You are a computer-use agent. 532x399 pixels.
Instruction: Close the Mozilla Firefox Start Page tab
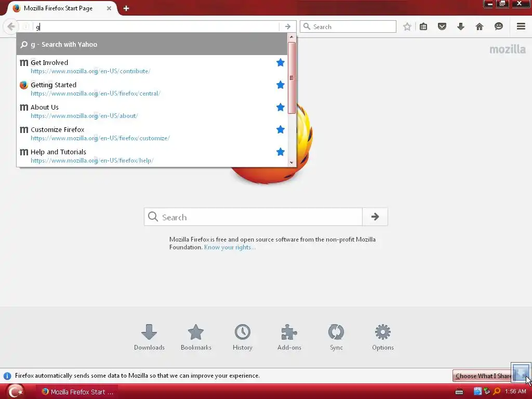click(x=109, y=8)
